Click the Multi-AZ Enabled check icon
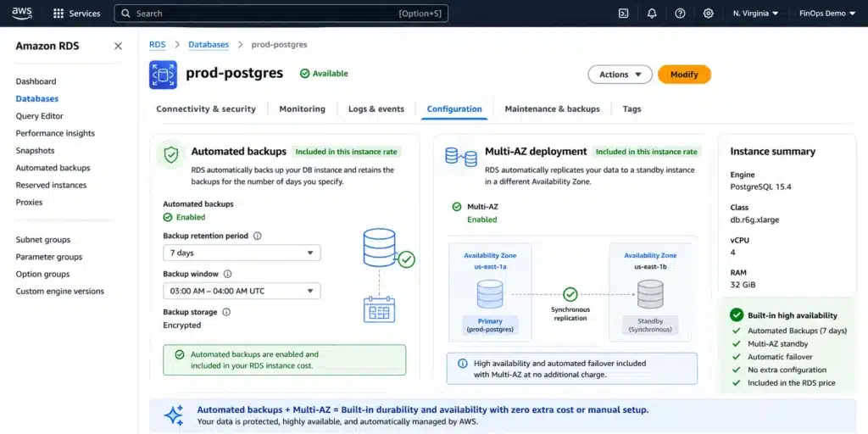868x434 pixels. click(457, 207)
